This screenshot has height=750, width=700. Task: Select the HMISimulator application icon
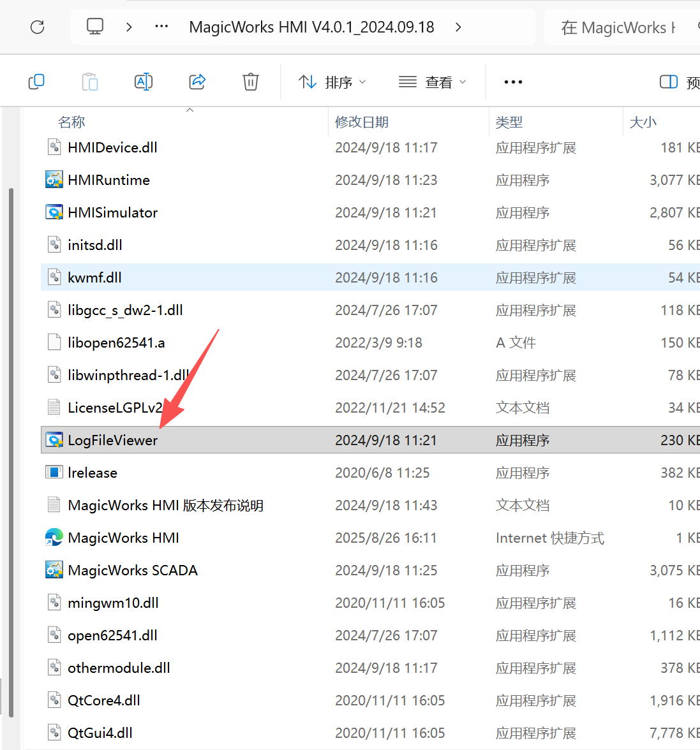[x=54, y=212]
